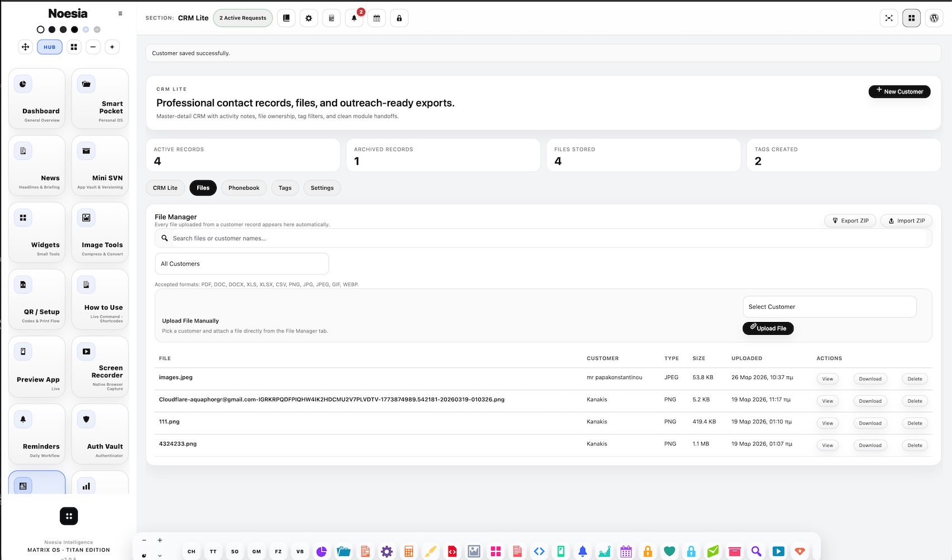Open Smart Pocket from the sidebar
The height and width of the screenshot is (560, 952).
point(100,99)
